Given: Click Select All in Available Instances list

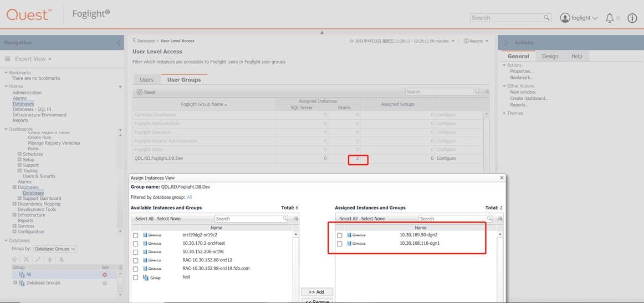Looking at the screenshot, I should (x=144, y=219).
